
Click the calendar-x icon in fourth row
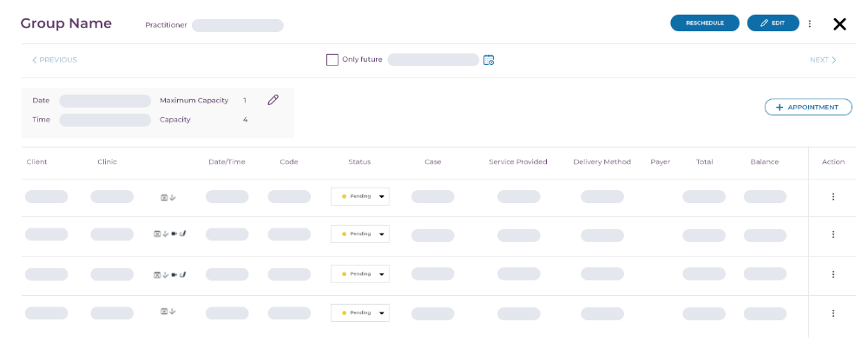164,312
